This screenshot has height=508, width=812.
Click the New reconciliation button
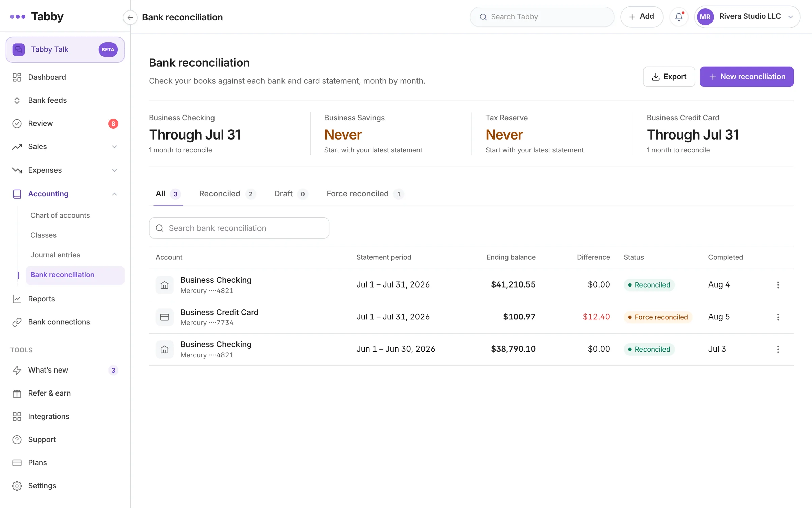click(x=746, y=77)
